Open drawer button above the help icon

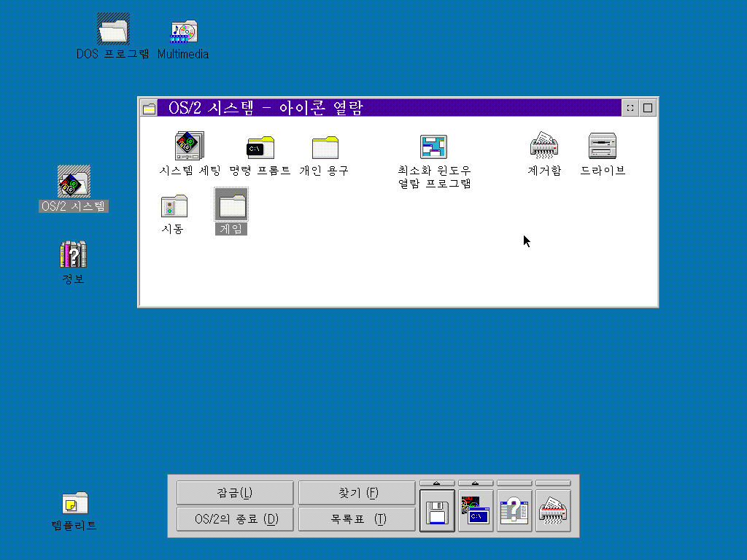point(514,483)
